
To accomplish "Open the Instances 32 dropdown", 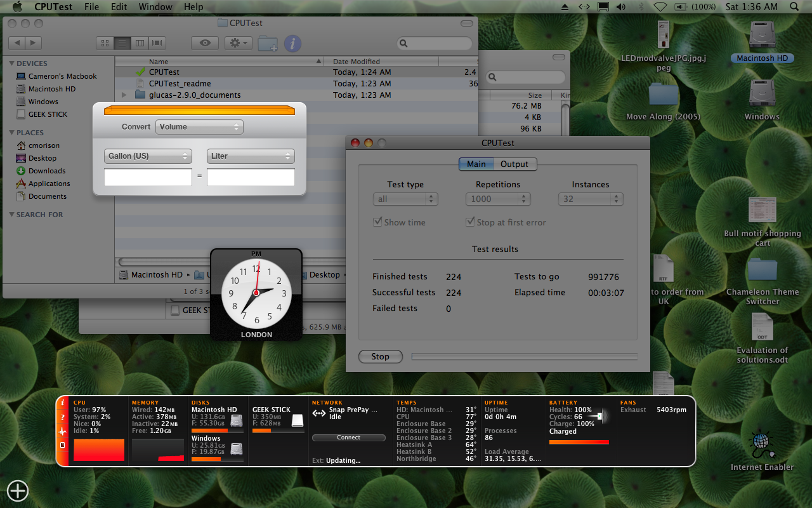I will pos(591,199).
